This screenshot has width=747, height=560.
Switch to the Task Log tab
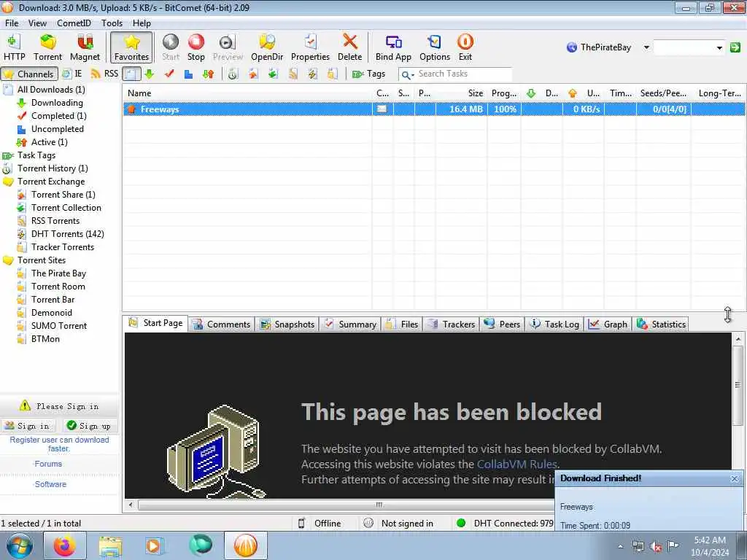(x=555, y=324)
